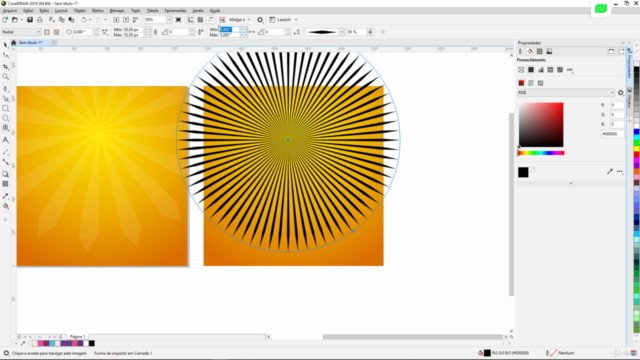Click the Launch button

pos(280,20)
